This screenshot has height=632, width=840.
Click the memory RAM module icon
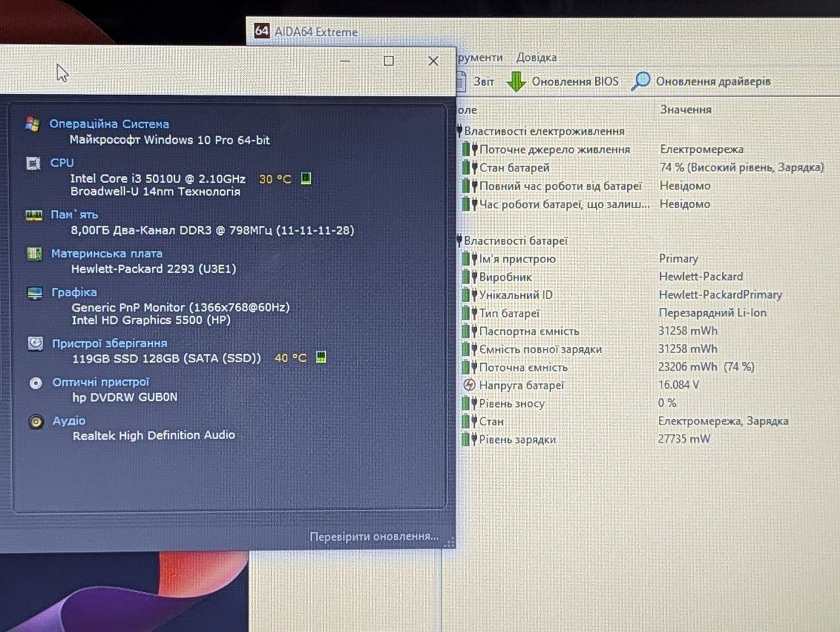pyautogui.click(x=33, y=215)
